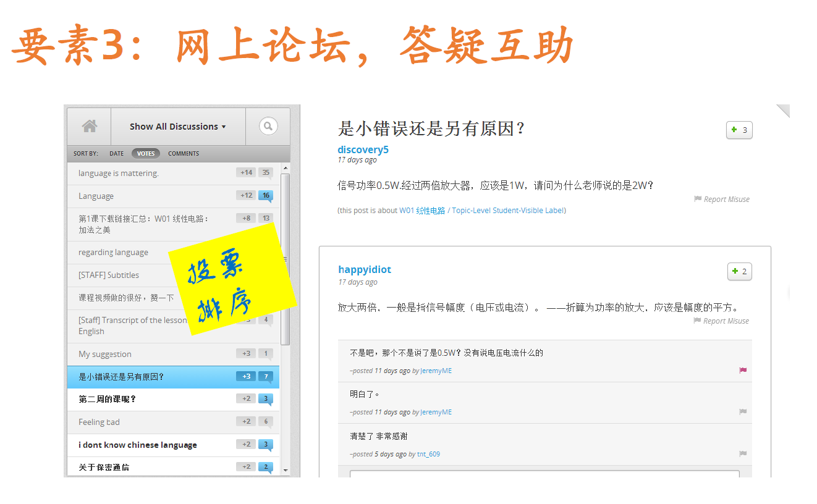Click the home icon in forum sidebar
Screen dimensions: 817x504
[90, 127]
